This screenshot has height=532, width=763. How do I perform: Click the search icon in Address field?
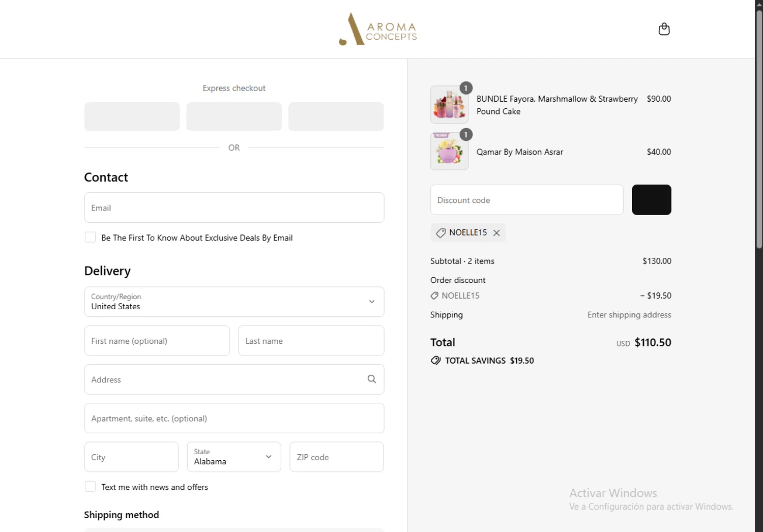coord(372,379)
